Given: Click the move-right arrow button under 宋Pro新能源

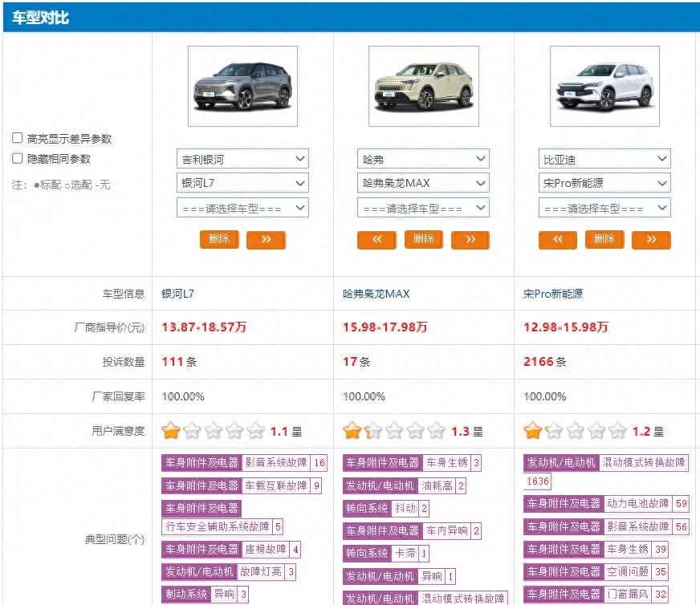Looking at the screenshot, I should coord(651,239).
